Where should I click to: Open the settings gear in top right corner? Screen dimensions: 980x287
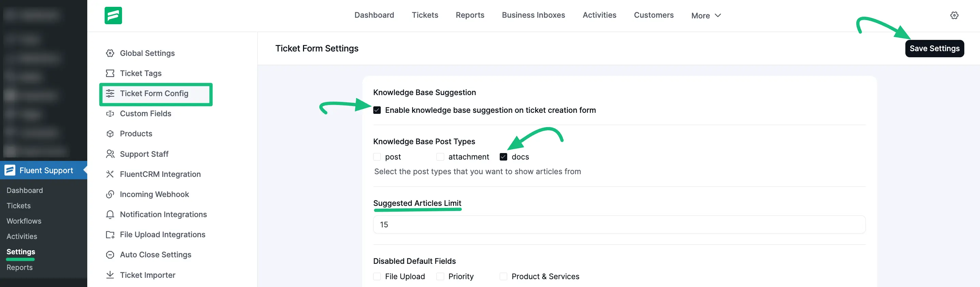point(954,15)
